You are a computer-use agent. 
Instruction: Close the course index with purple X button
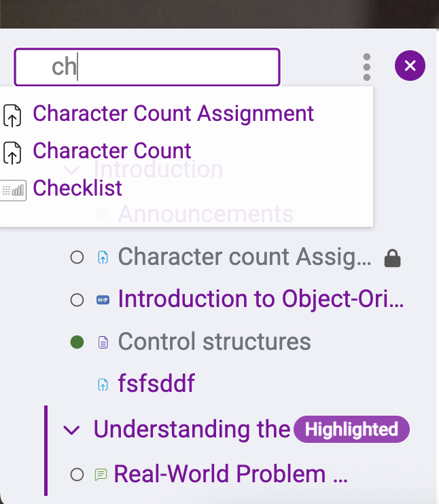(410, 66)
